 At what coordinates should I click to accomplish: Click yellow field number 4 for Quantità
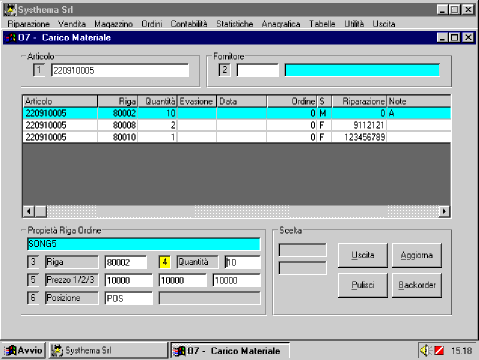[165, 262]
